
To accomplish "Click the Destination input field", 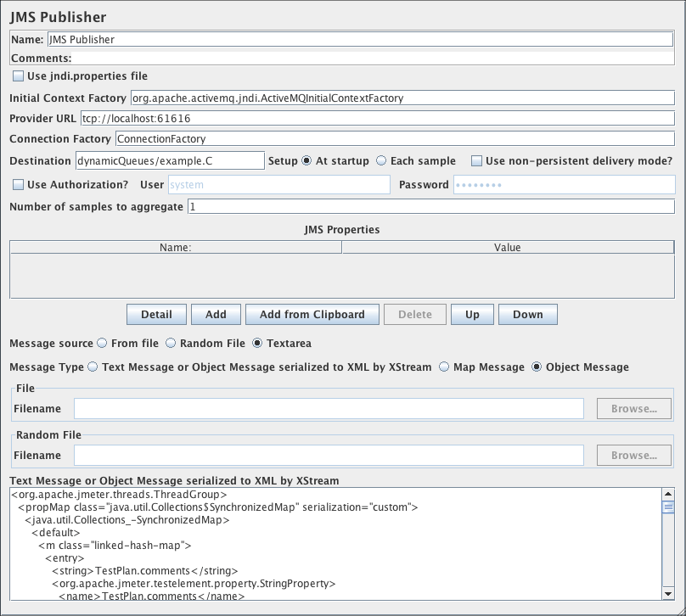I will [x=170, y=160].
